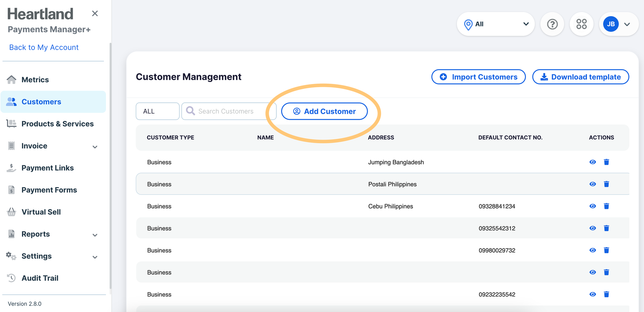This screenshot has height=312, width=644.
Task: Expand the Settings submenu chevron
Action: coord(95,257)
